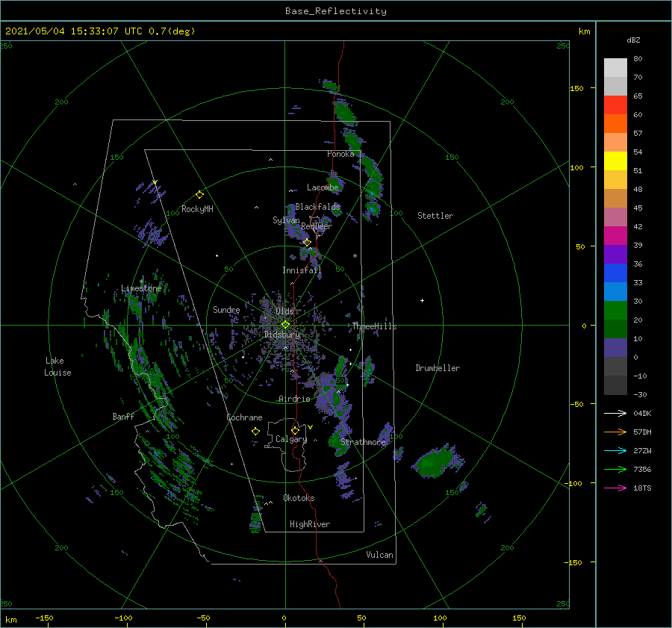Image resolution: width=672 pixels, height=628 pixels.
Task: Pick the purple 36-39 dBZ color band
Action: click(615, 255)
